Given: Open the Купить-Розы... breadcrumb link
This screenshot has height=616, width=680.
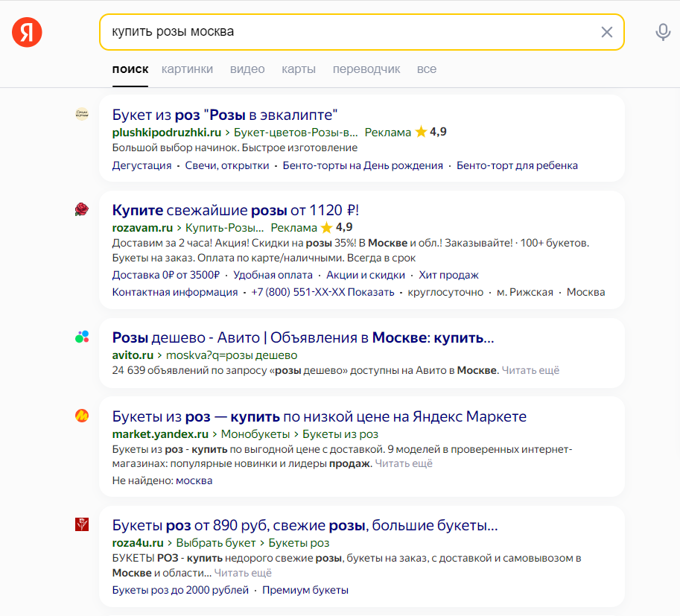Looking at the screenshot, I should coord(225,228).
